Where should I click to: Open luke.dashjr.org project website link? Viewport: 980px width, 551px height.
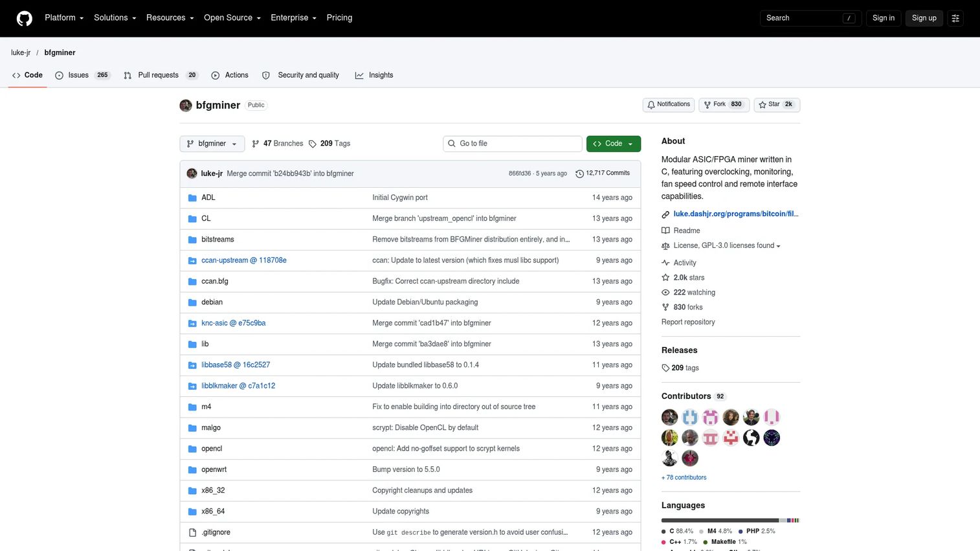tap(736, 214)
